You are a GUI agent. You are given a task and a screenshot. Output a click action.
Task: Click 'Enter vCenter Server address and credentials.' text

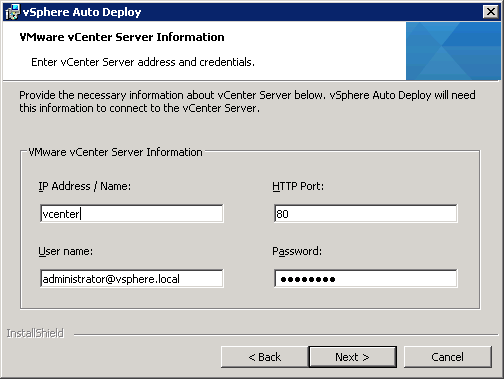click(143, 62)
